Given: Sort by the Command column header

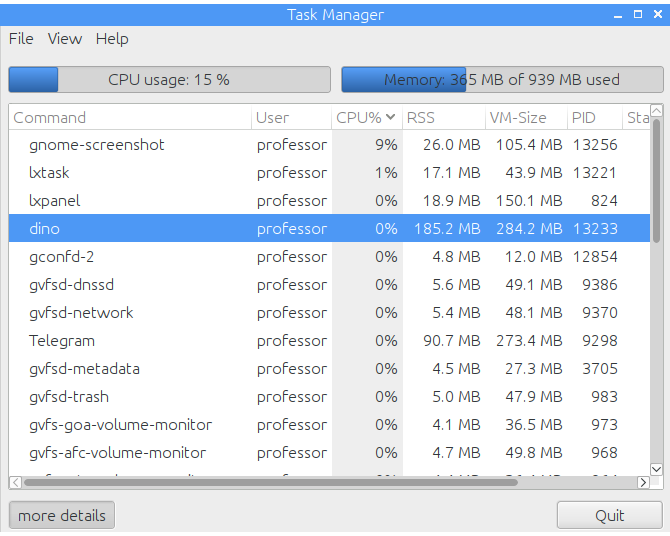Looking at the screenshot, I should click(x=130, y=118).
